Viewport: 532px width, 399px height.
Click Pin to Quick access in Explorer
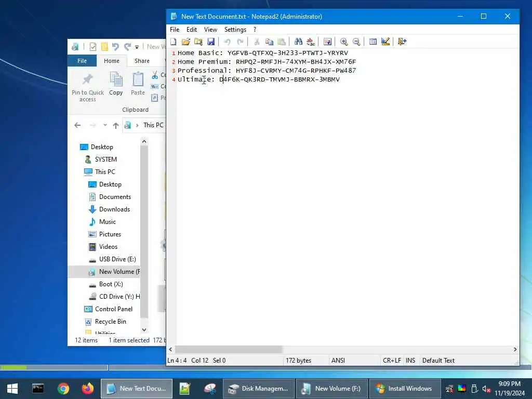(x=87, y=87)
